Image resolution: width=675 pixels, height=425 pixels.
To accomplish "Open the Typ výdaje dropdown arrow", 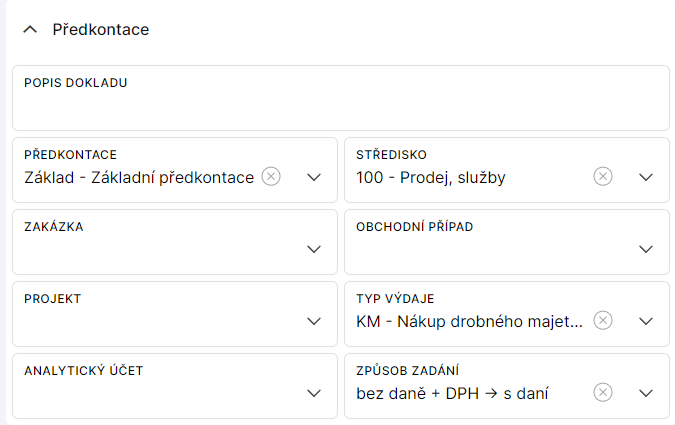I will coord(646,321).
